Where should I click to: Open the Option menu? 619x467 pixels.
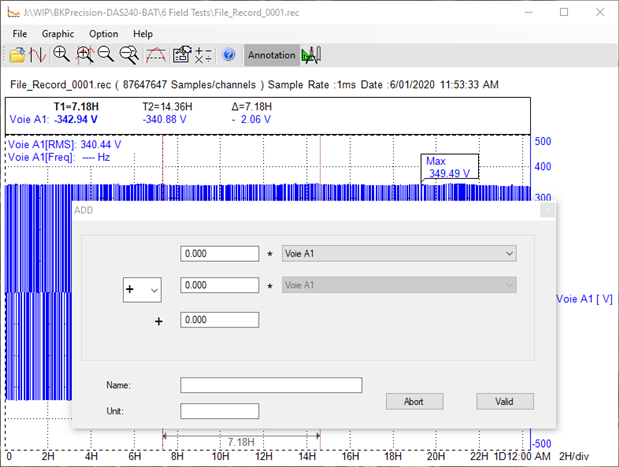point(103,33)
